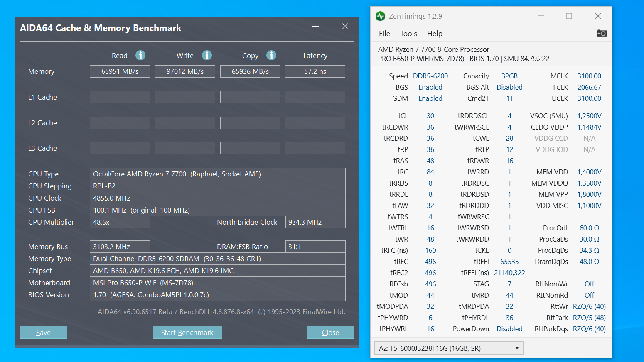Maximize the ZenTimings window

(x=569, y=16)
